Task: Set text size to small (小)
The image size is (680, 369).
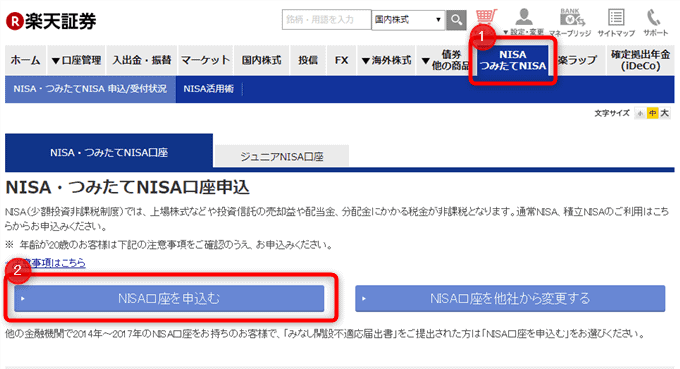Action: (640, 114)
